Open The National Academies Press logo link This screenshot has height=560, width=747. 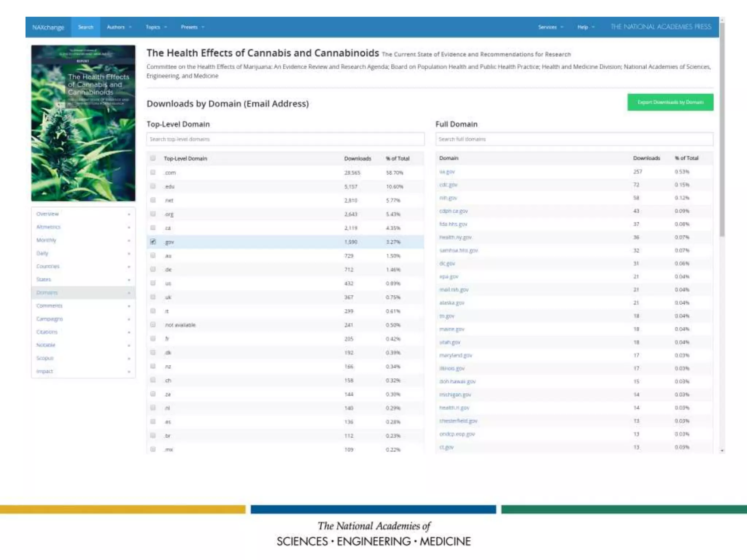point(661,27)
